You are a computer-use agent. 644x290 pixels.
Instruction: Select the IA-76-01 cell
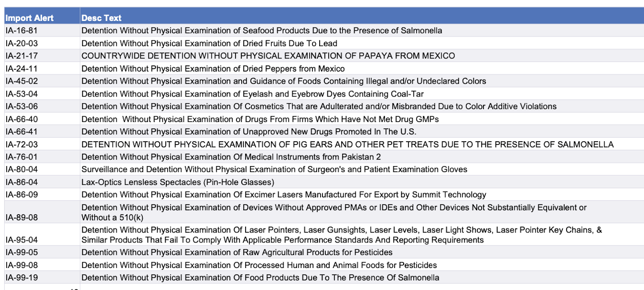tap(22, 157)
